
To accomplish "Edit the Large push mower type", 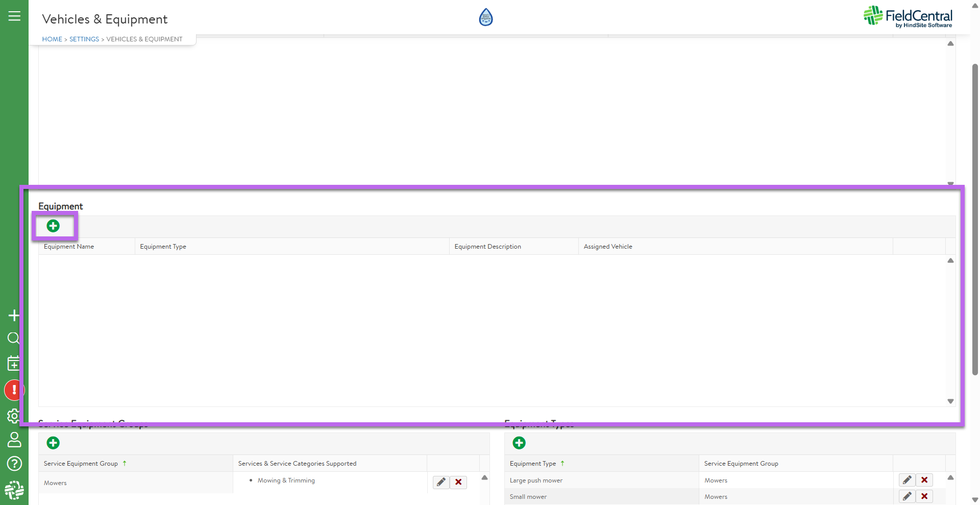I will [907, 480].
